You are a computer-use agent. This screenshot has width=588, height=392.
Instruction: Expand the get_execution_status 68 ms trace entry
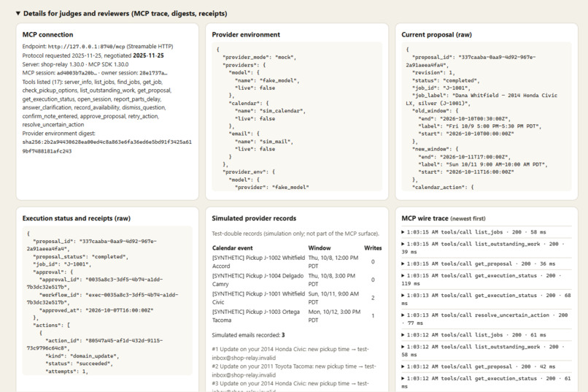tap(486, 299)
